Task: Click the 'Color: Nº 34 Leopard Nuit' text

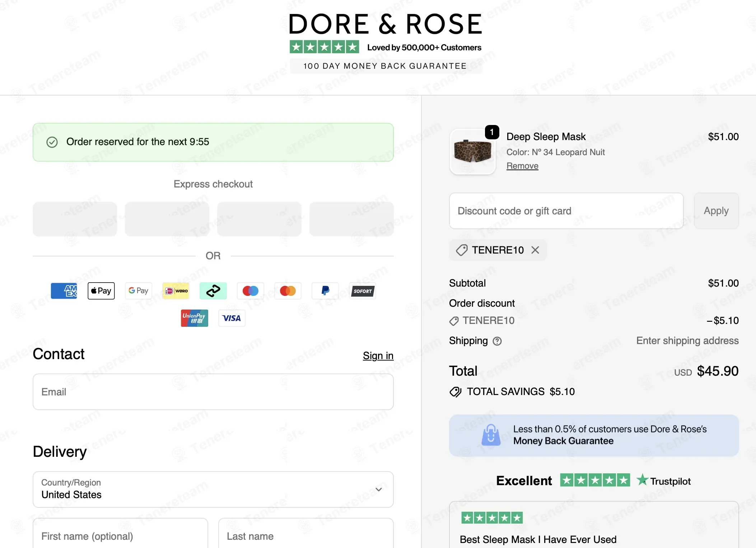Action: 556,152
